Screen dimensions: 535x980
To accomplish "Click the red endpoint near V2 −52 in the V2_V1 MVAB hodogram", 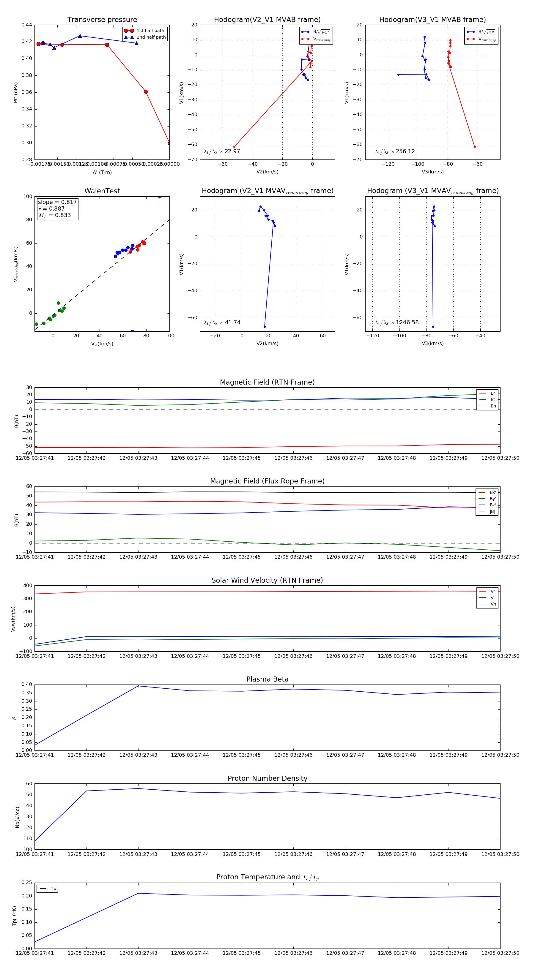I will tap(234, 147).
